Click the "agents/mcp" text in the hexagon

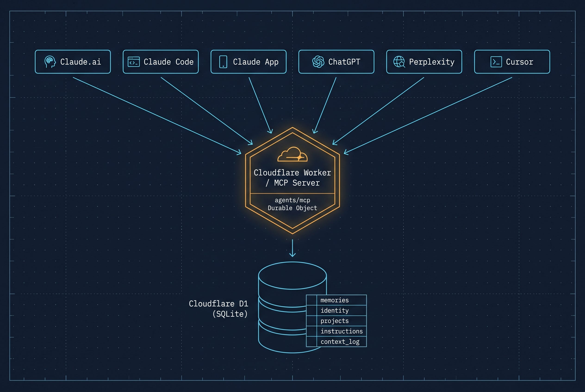tap(292, 200)
